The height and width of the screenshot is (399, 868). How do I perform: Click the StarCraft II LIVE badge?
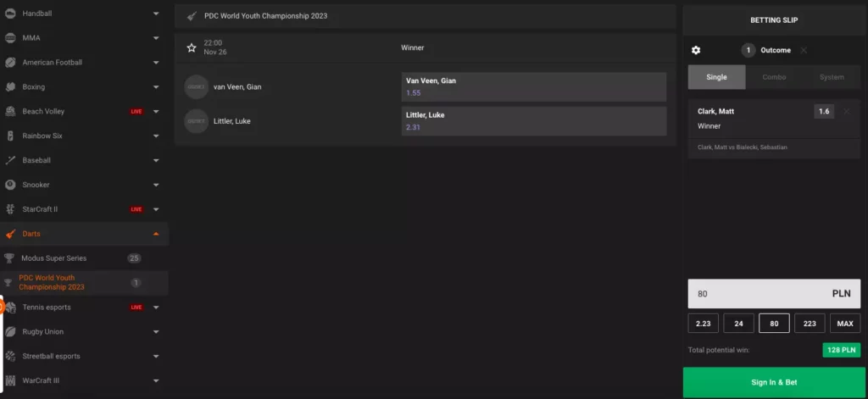[136, 209]
